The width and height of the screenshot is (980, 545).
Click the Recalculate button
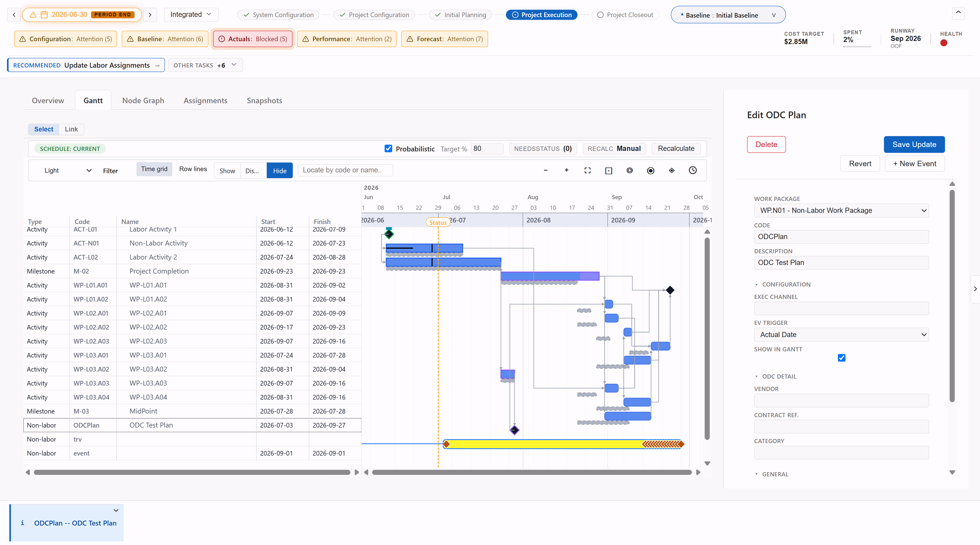[676, 148]
